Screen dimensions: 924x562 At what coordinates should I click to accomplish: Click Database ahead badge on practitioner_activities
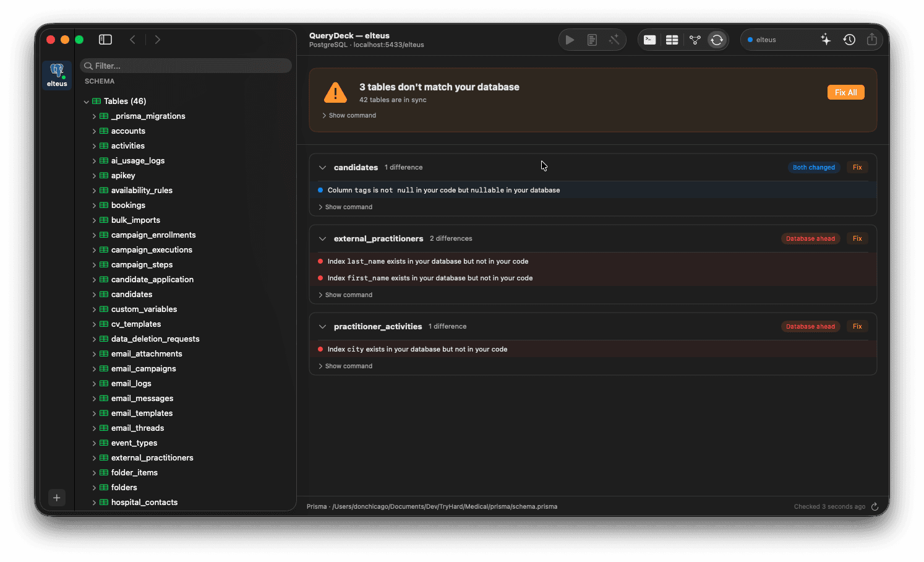pos(810,327)
